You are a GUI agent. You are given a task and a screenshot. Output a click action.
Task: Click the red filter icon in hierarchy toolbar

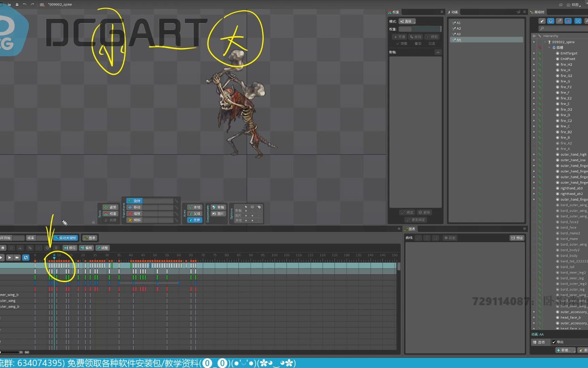click(568, 21)
